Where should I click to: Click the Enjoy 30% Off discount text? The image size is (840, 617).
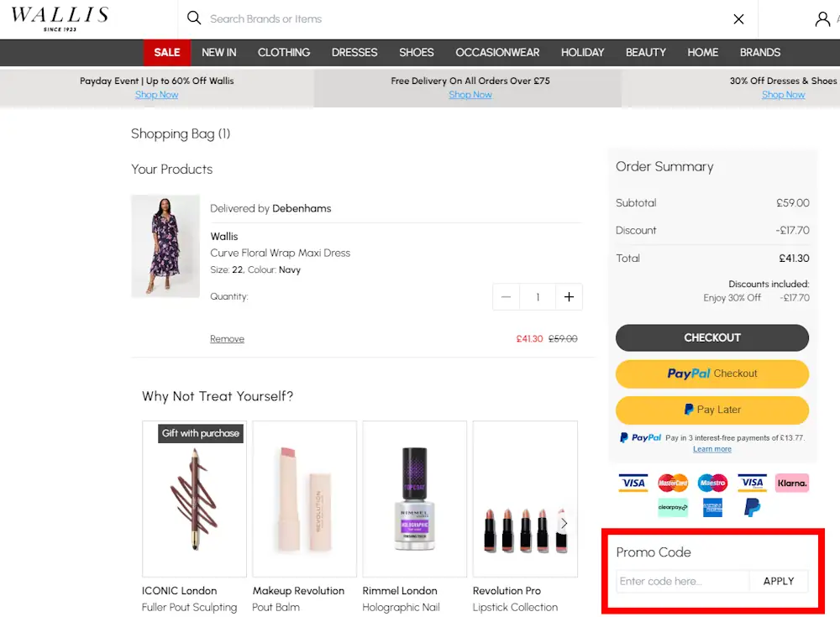pos(732,298)
